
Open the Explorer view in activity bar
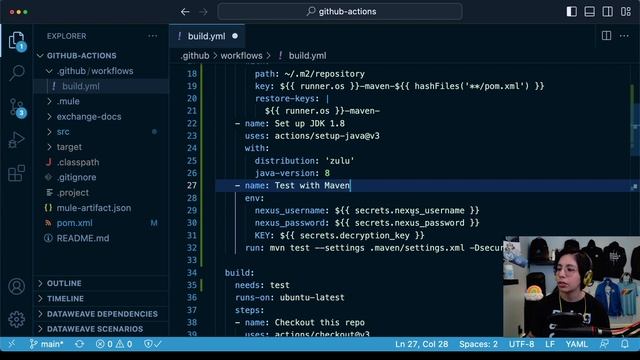[16, 41]
